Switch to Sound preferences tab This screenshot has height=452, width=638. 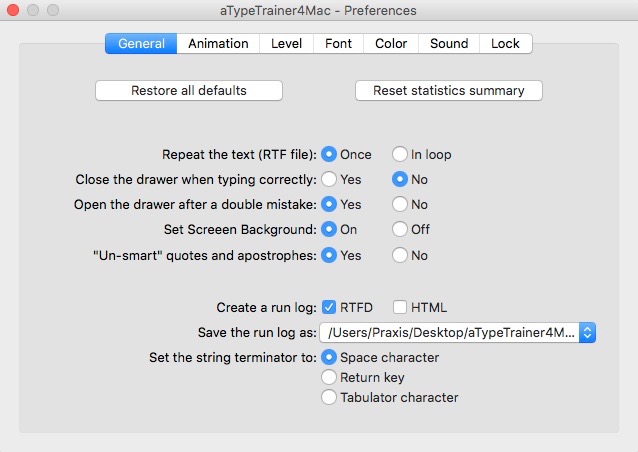(x=449, y=44)
